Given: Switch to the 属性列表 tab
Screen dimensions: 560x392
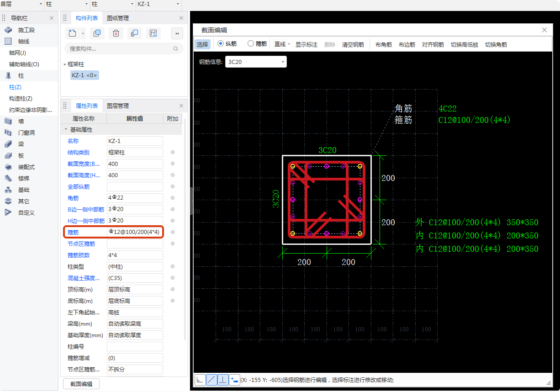Looking at the screenshot, I should pos(87,106).
